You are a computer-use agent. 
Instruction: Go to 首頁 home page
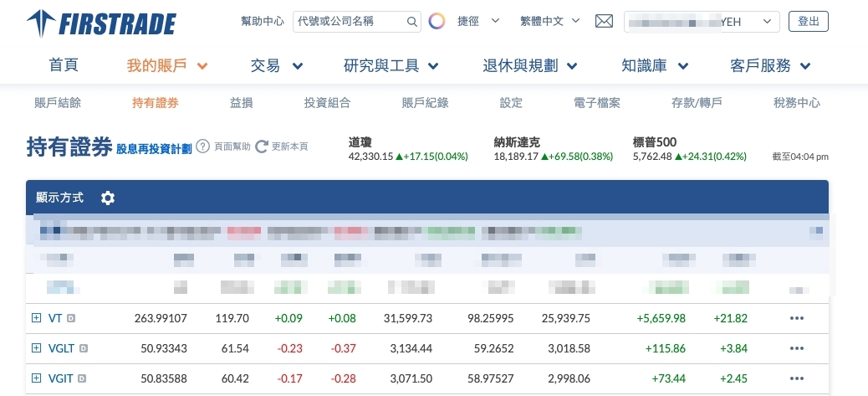pyautogui.click(x=64, y=66)
